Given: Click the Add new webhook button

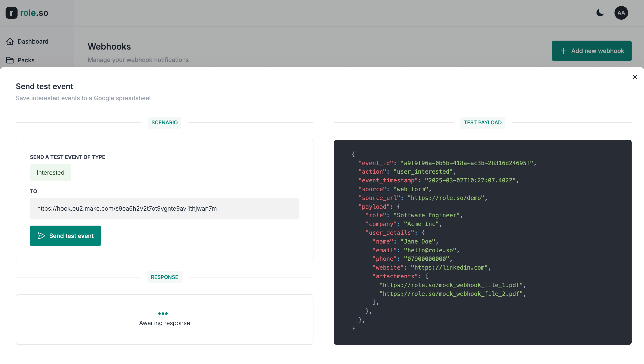Looking at the screenshot, I should 592,51.
